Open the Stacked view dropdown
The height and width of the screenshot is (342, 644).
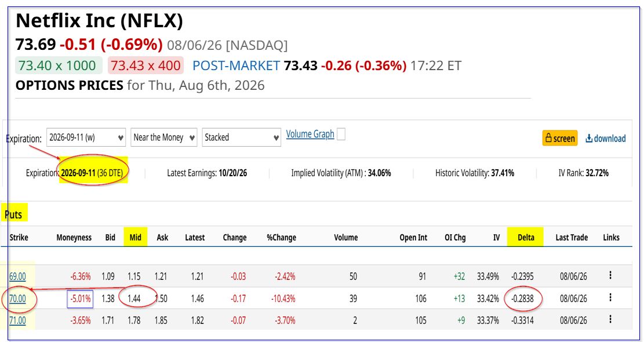click(x=242, y=137)
